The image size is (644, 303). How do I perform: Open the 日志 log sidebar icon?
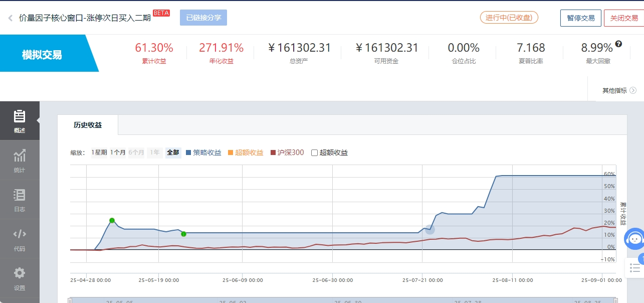click(x=19, y=200)
